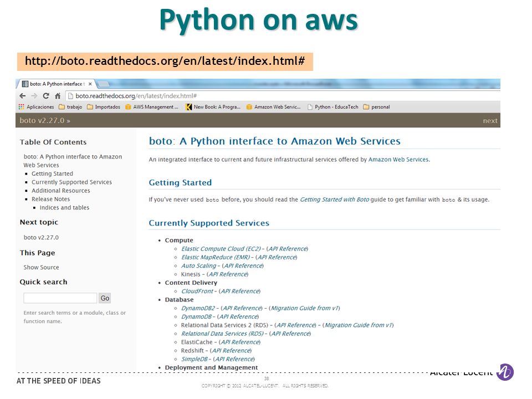The height and width of the screenshot is (399, 532).
Task: Click the Content Delivery category label
Action: tap(191, 283)
